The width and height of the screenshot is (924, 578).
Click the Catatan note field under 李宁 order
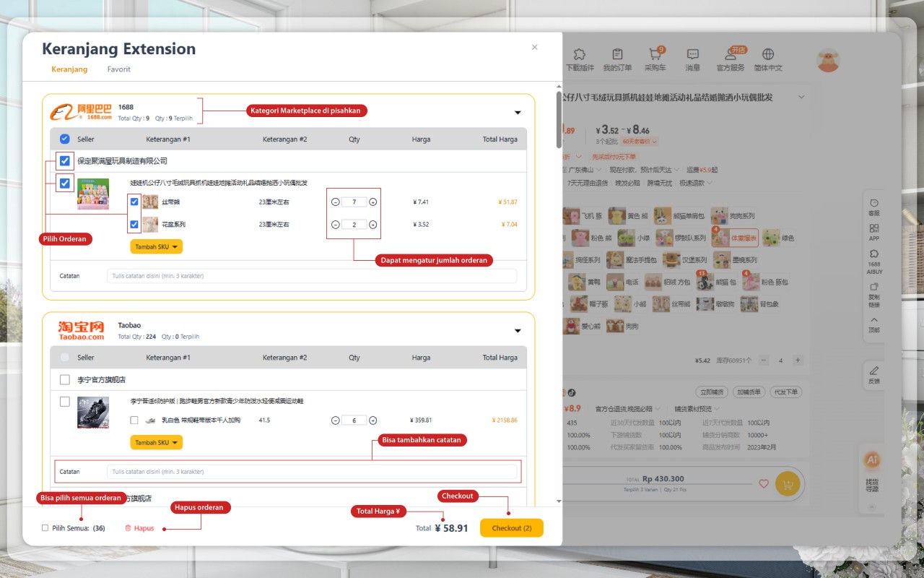click(312, 472)
